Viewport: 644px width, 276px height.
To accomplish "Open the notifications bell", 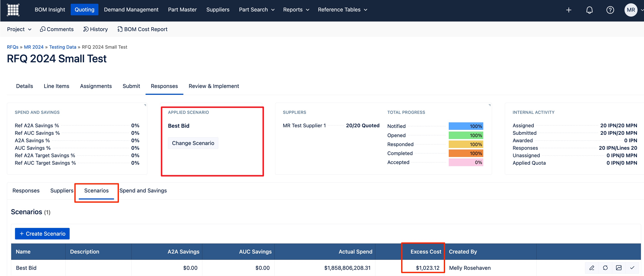I will click(x=589, y=10).
